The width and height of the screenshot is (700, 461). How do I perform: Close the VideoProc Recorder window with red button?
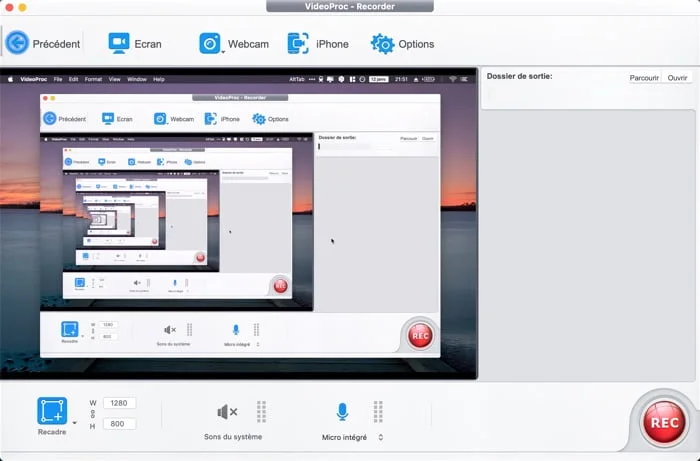coord(9,8)
